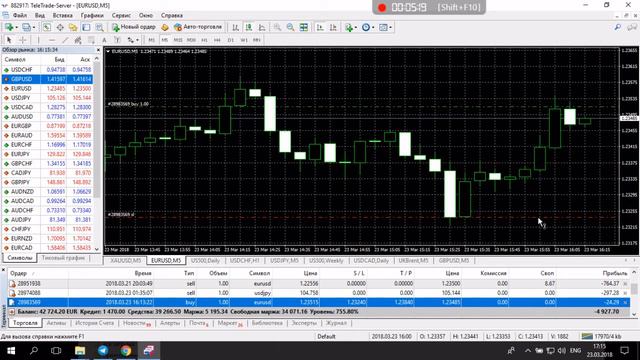
Task: Switch timeframe to D1
Action: (x=231, y=40)
